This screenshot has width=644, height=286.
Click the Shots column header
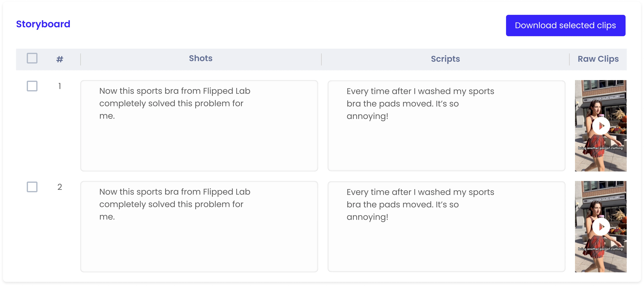(201, 58)
